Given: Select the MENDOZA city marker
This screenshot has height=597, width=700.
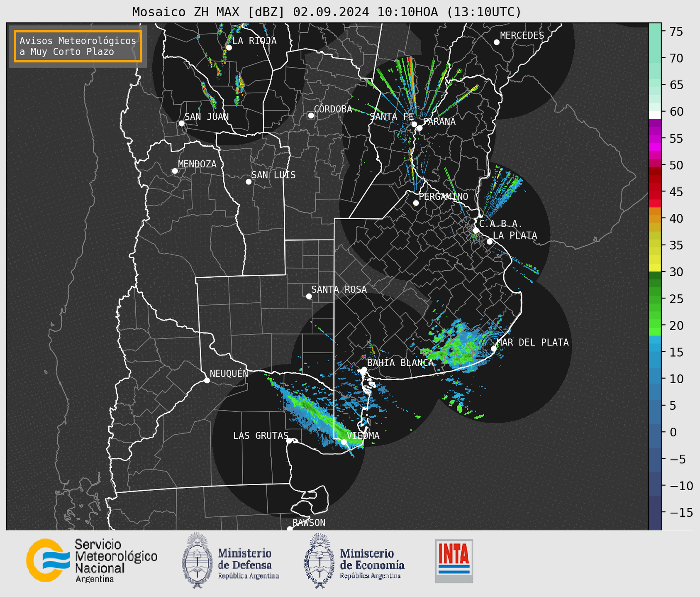Looking at the screenshot, I should 175,171.
